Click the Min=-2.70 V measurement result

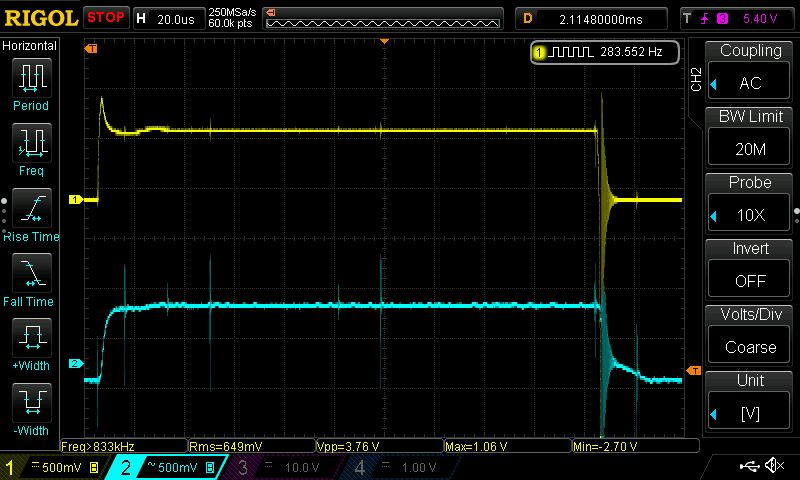click(636, 447)
